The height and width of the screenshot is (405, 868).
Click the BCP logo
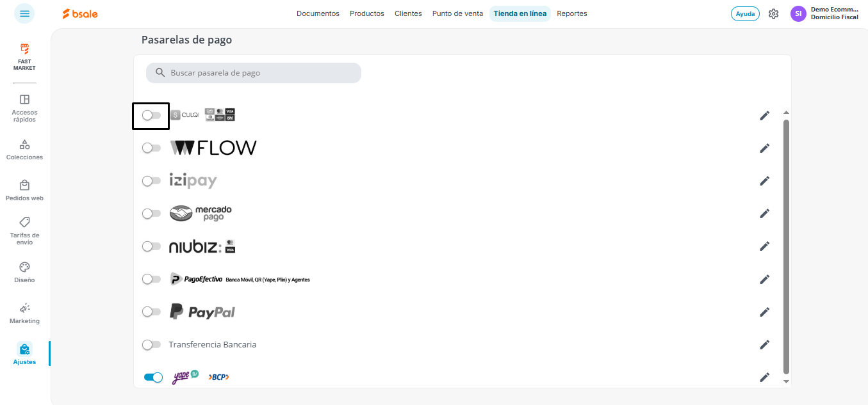click(x=218, y=377)
